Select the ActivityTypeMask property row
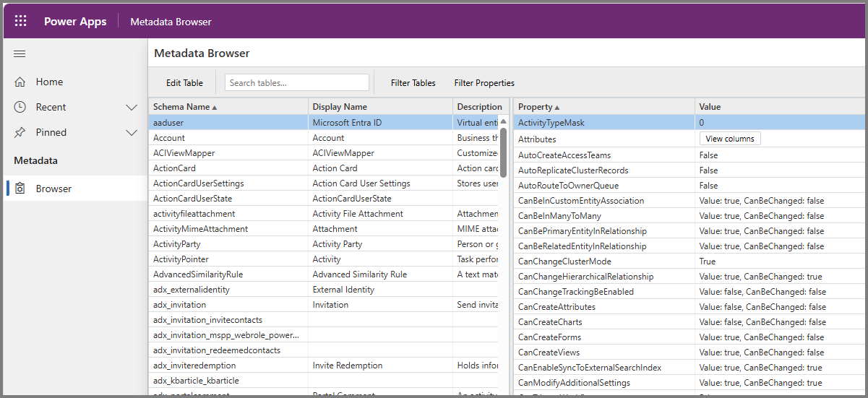The width and height of the screenshot is (868, 398). click(x=689, y=123)
